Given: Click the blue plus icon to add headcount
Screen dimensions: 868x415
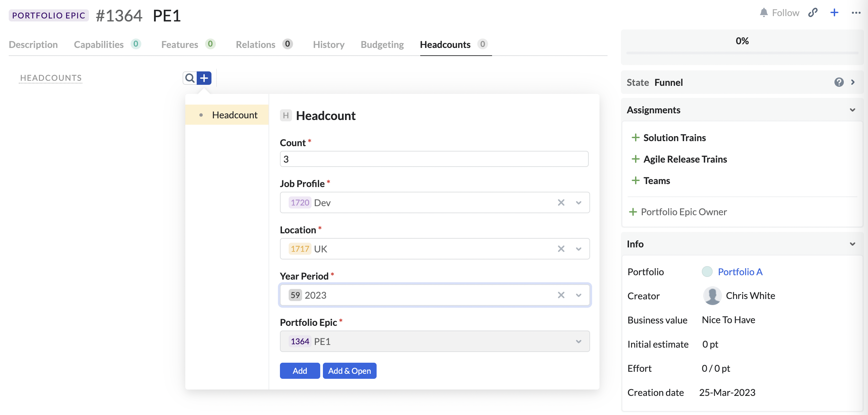Looking at the screenshot, I should click(204, 78).
